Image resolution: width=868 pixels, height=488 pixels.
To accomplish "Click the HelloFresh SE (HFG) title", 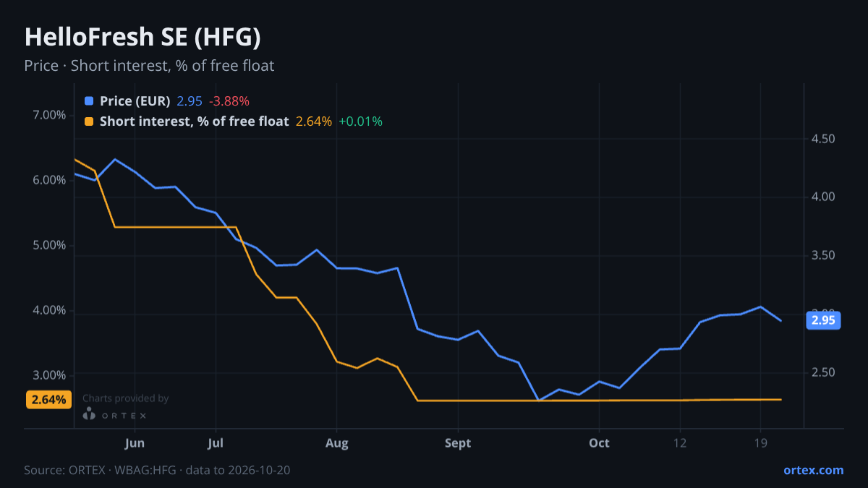I will (142, 37).
